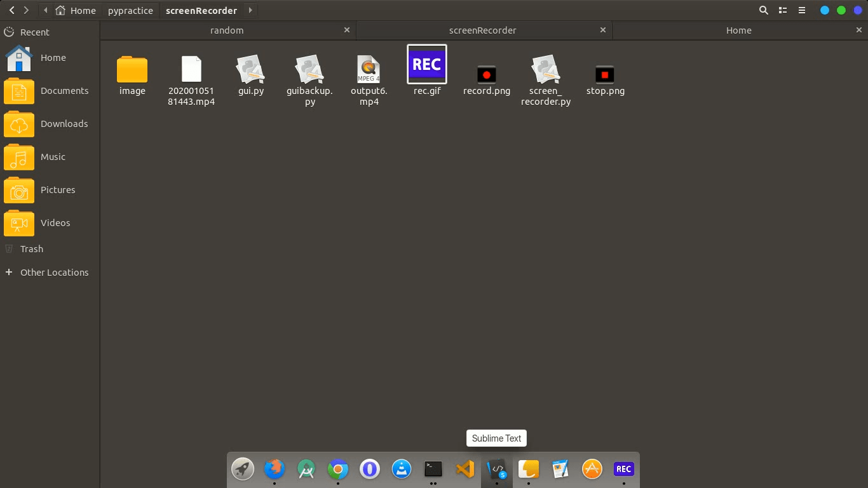Select screenRecorder in the path bar
The height and width of the screenshot is (488, 868).
click(x=201, y=10)
